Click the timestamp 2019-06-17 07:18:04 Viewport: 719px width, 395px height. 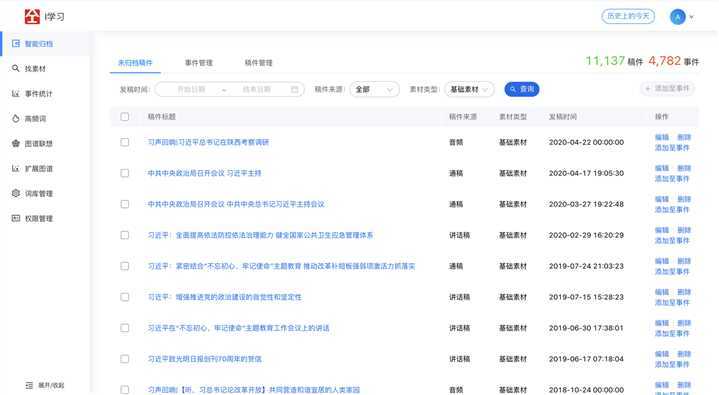pyautogui.click(x=586, y=359)
